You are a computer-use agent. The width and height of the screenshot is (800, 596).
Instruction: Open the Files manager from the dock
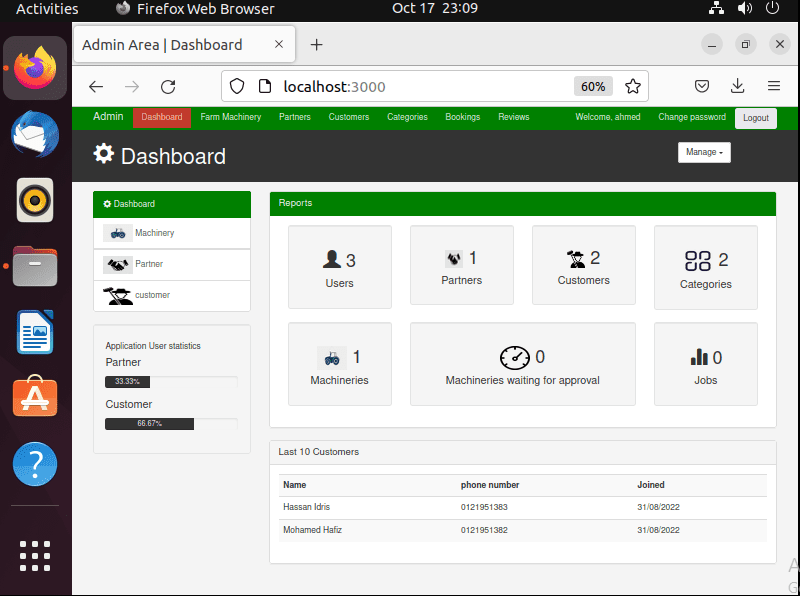tap(35, 266)
